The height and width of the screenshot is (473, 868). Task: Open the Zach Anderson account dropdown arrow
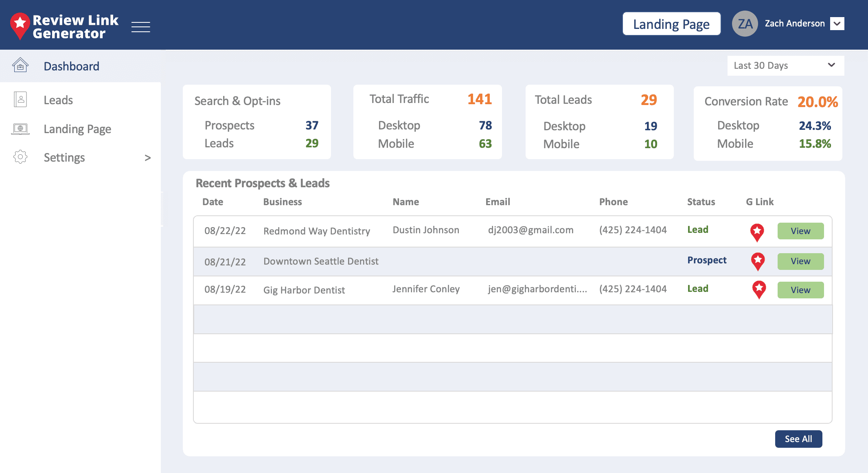(x=837, y=24)
